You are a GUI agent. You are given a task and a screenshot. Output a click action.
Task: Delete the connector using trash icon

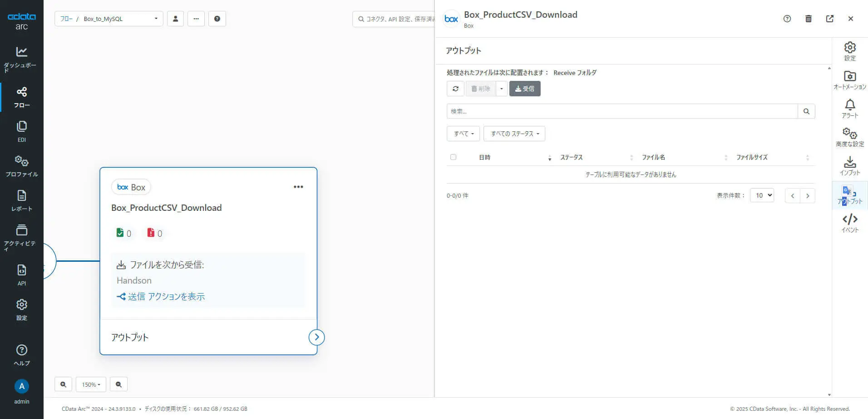pyautogui.click(x=809, y=19)
